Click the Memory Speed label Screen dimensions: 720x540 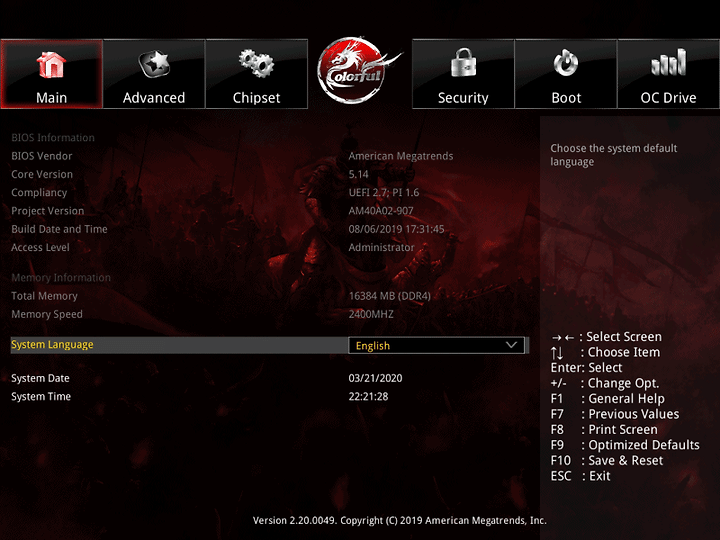click(47, 315)
